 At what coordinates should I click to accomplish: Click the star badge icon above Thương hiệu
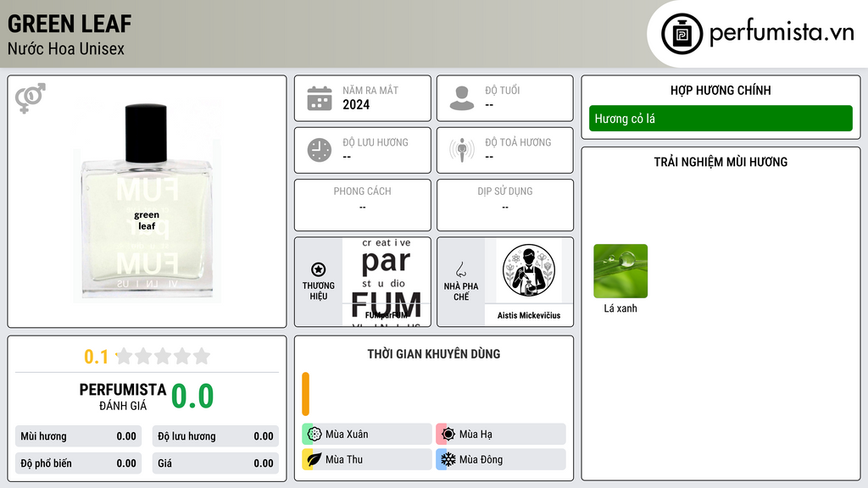click(319, 269)
